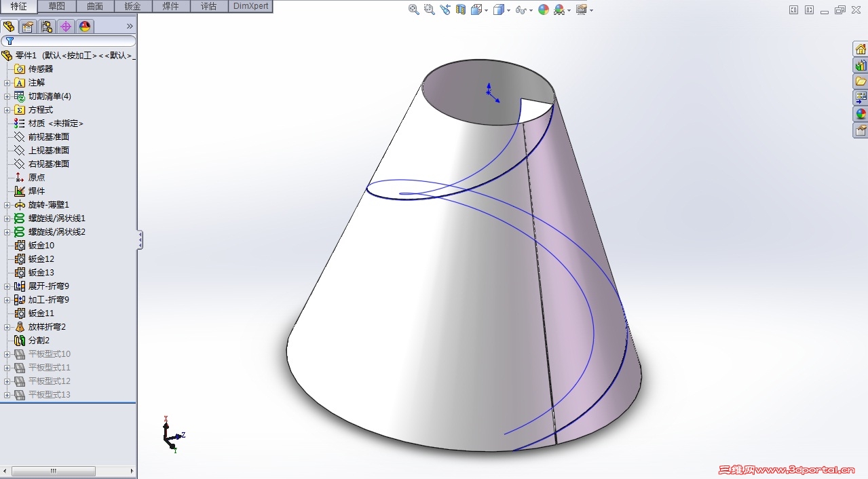Open the View Orientation dropdown arrow
868x479 pixels.
[487, 10]
